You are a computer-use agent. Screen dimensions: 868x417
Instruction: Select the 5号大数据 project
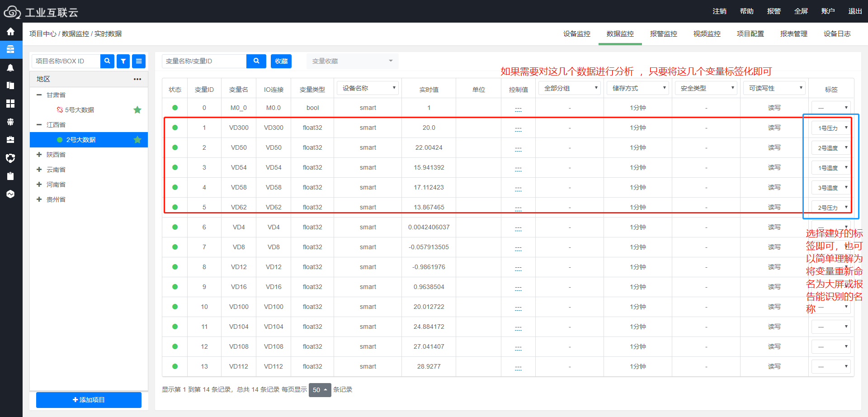pyautogui.click(x=80, y=110)
